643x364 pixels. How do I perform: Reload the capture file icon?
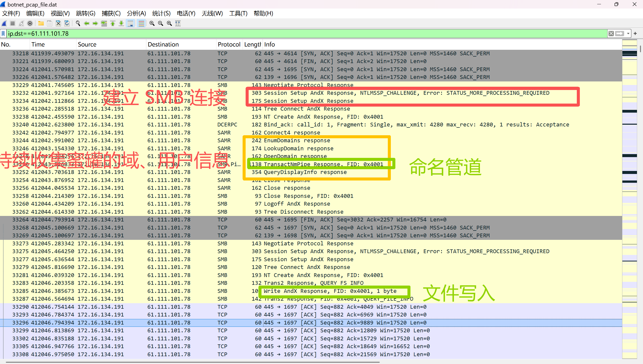coord(67,23)
